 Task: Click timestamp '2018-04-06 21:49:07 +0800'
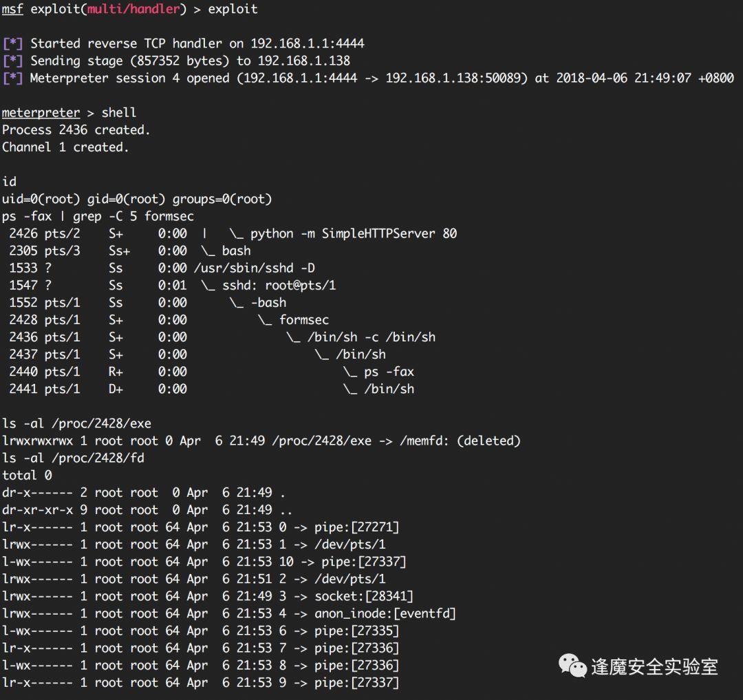click(x=645, y=78)
